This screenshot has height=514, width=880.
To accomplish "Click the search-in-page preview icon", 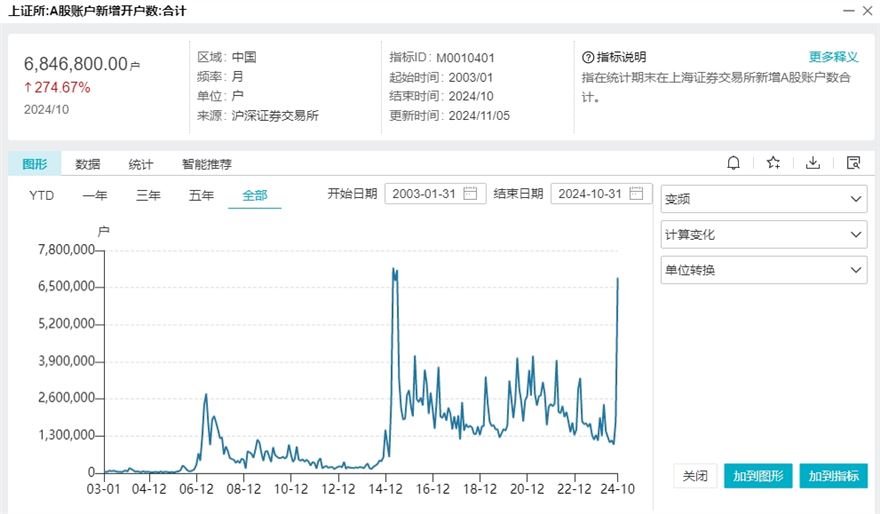I will click(x=853, y=163).
